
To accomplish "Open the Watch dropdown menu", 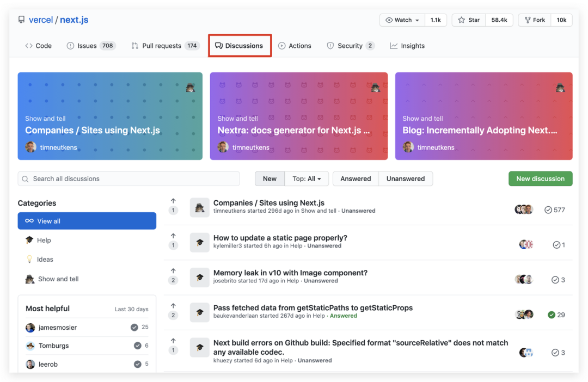I will click(x=402, y=20).
